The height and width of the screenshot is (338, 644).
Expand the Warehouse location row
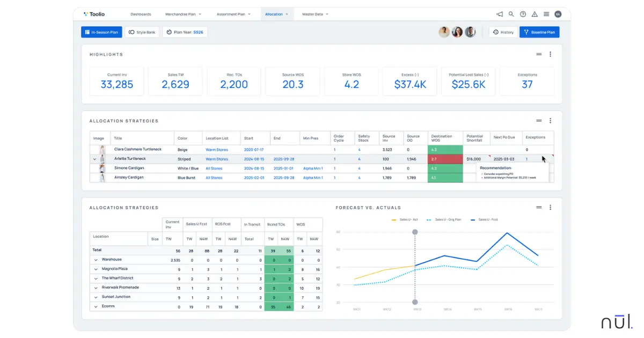pos(95,260)
